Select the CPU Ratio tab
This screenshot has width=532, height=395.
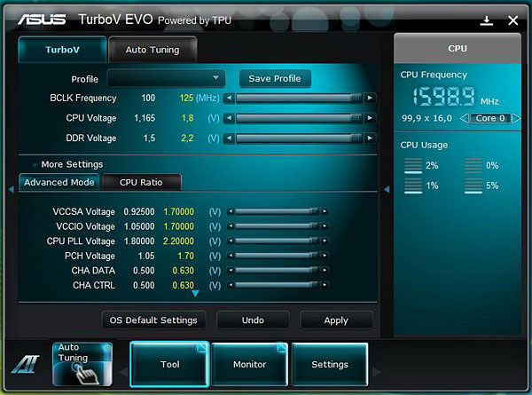coord(141,182)
